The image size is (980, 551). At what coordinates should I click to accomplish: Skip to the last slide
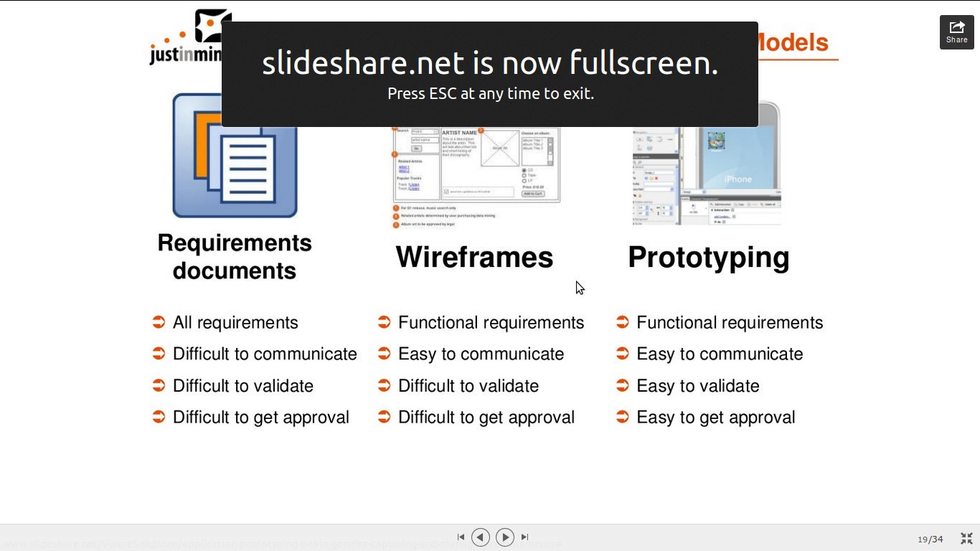[525, 537]
